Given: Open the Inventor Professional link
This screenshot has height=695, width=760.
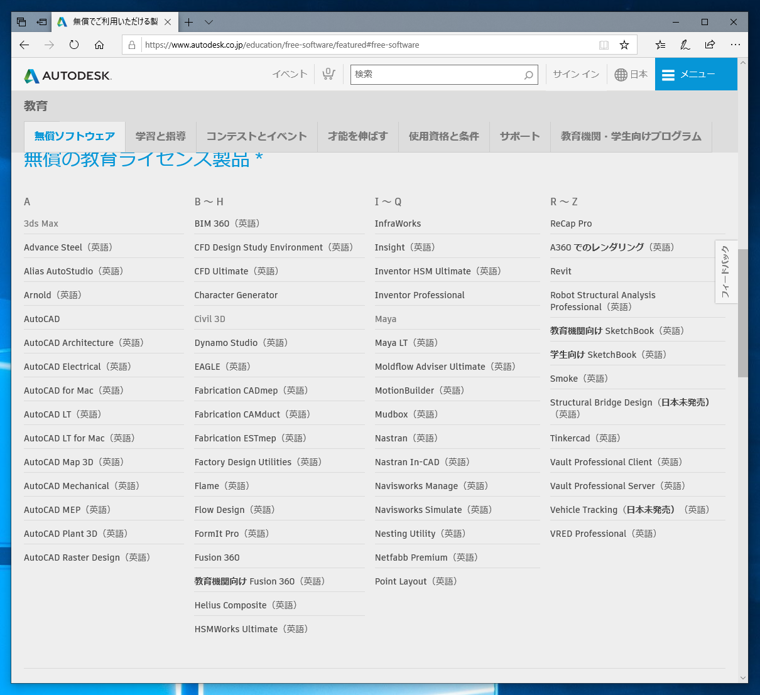Looking at the screenshot, I should point(420,295).
